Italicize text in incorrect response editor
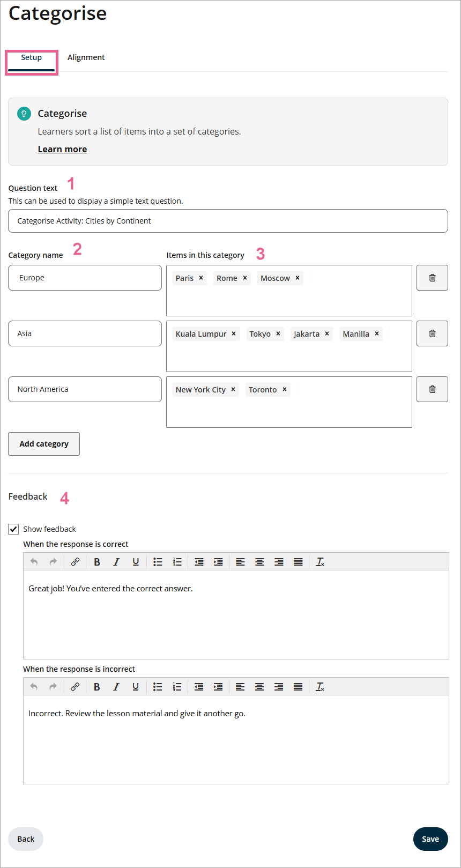The width and height of the screenshot is (461, 868). (x=116, y=687)
